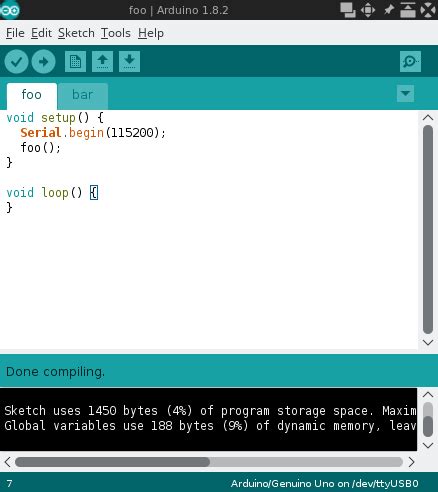
Task: Click the 'void setup() {' line
Action: point(55,118)
